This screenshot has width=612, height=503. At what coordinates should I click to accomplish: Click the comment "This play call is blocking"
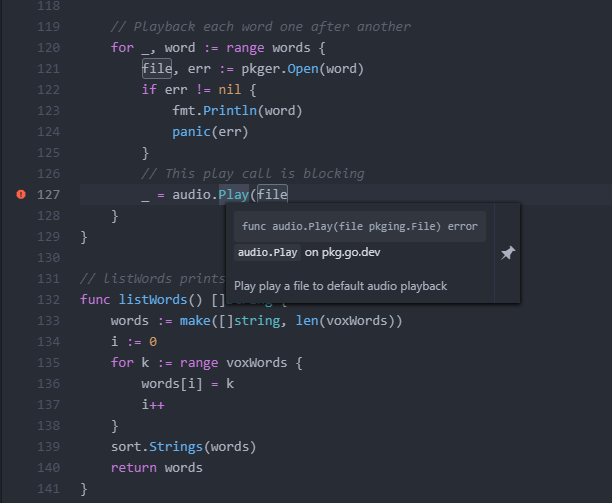(x=253, y=173)
